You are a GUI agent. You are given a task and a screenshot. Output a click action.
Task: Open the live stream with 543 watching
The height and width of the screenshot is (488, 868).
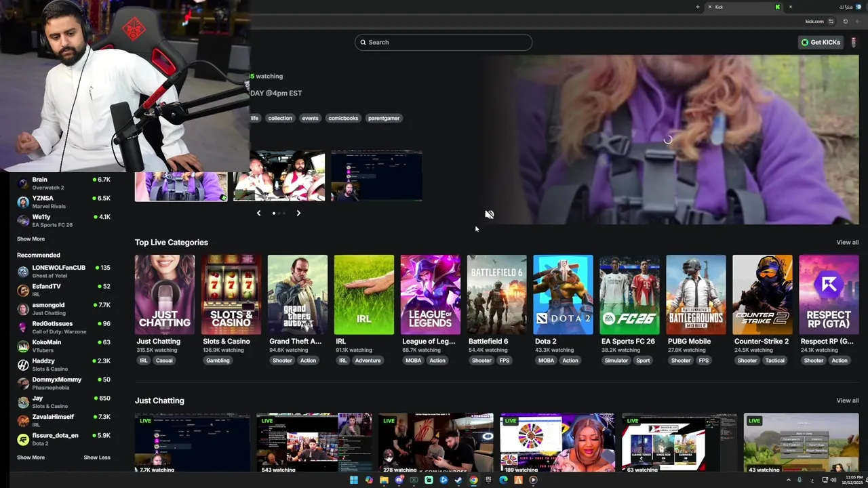(314, 443)
